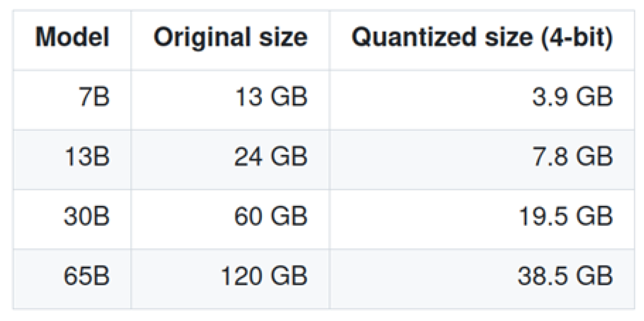Viewport: 644px width, 321px height.
Task: Click the 13B model cell
Action: click(x=87, y=157)
